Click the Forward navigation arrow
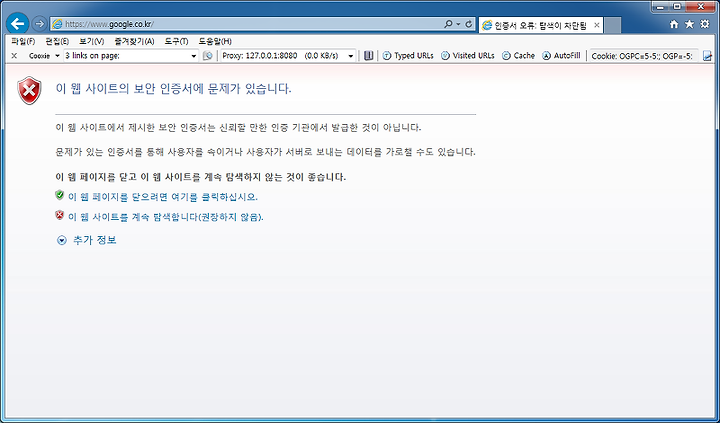The width and height of the screenshot is (720, 423). tap(40, 24)
